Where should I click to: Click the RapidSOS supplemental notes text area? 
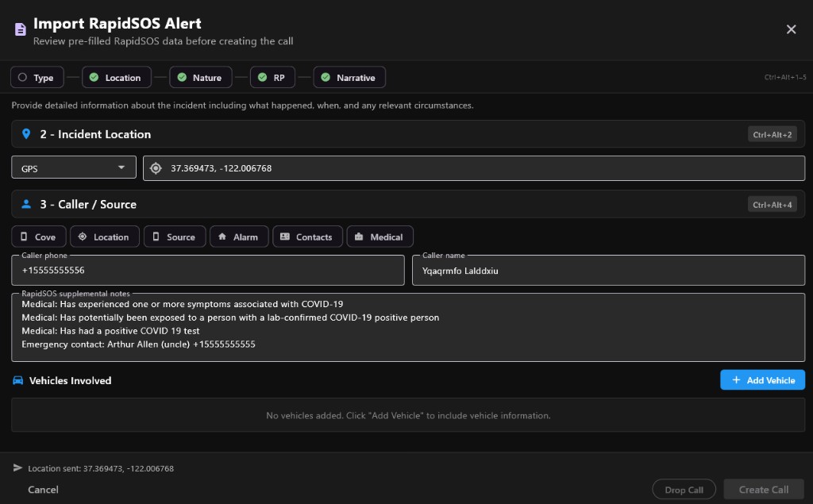coord(408,327)
